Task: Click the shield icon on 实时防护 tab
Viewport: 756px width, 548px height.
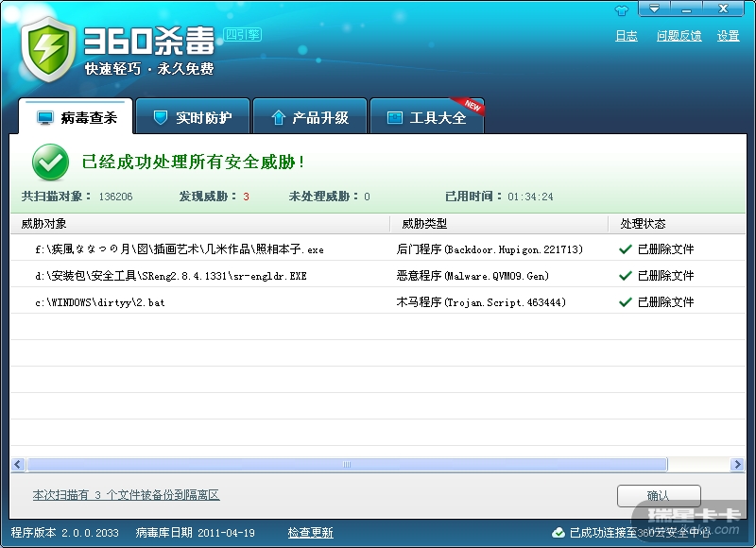Action: [x=160, y=117]
